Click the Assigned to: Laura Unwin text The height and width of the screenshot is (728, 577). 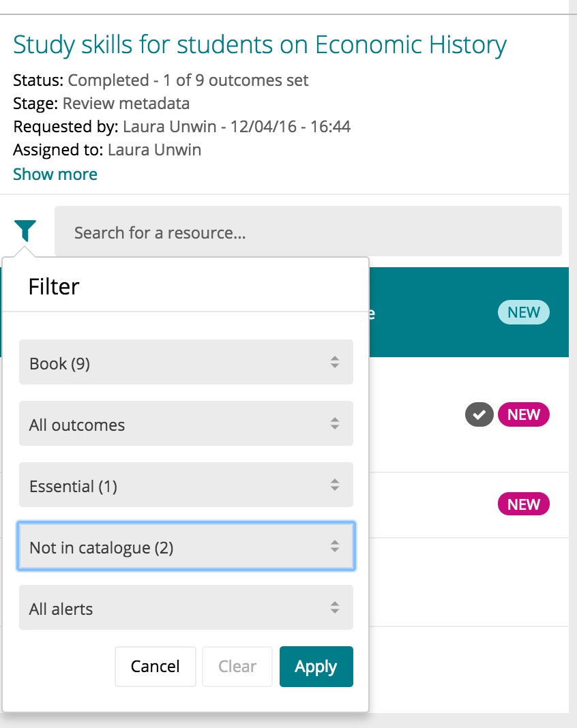tap(107, 150)
